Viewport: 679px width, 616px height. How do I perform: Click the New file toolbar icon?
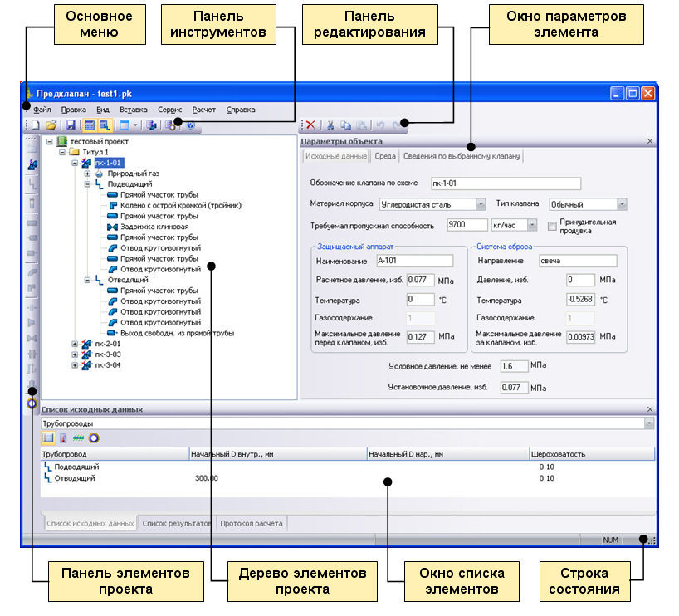pos(36,125)
